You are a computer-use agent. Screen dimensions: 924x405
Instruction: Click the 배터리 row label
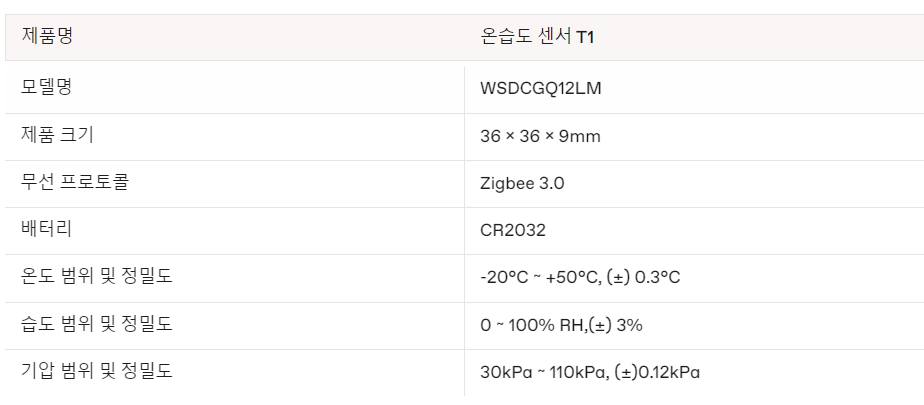tap(48, 229)
